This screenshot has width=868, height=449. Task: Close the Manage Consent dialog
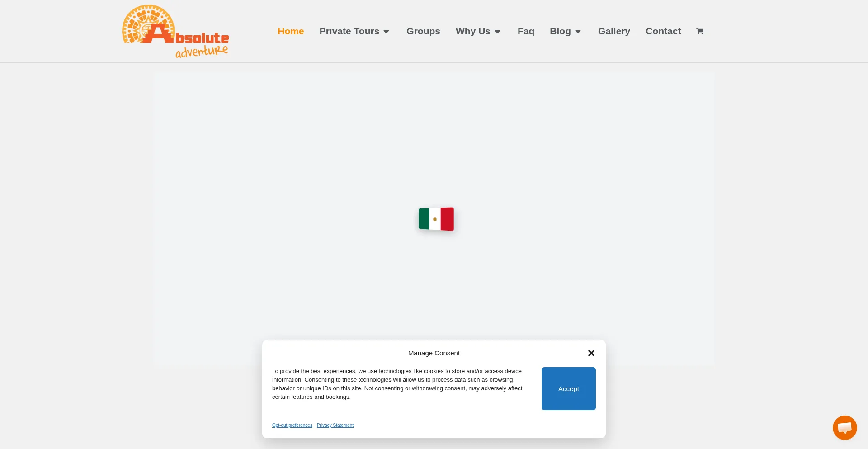tap(591, 353)
